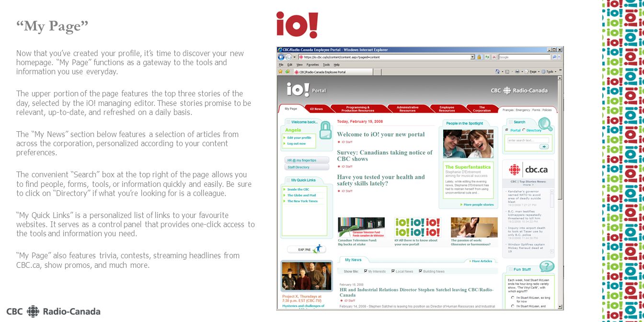This screenshot has height=322, width=644.
Task: Open the recent pages dropdown beside Forward button
Action: point(294,57)
